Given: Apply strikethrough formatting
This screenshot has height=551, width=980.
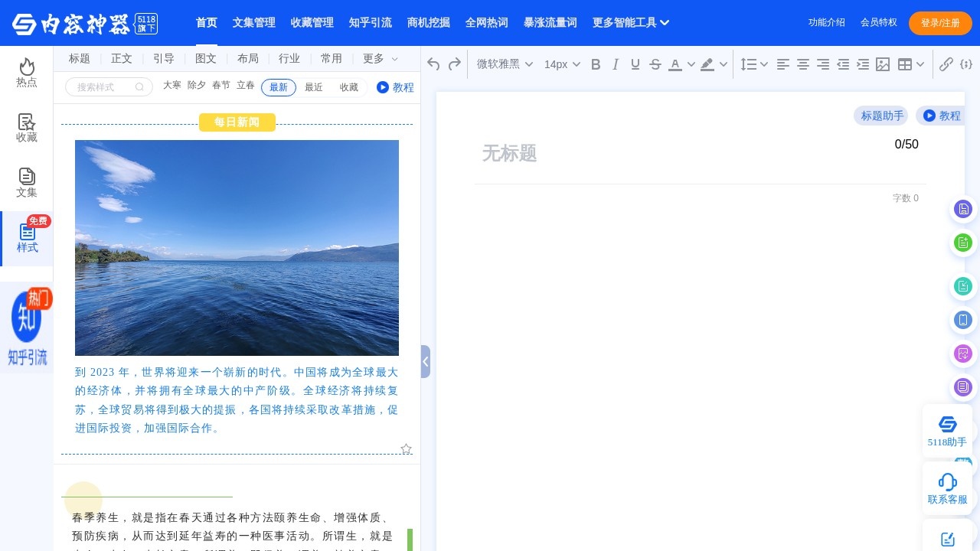Looking at the screenshot, I should (x=655, y=64).
